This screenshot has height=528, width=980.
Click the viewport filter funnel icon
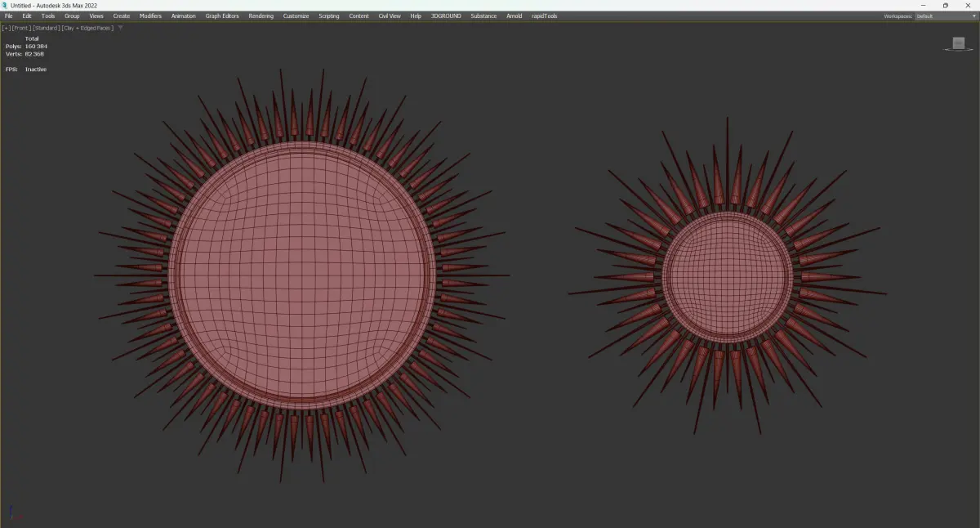pyautogui.click(x=121, y=28)
